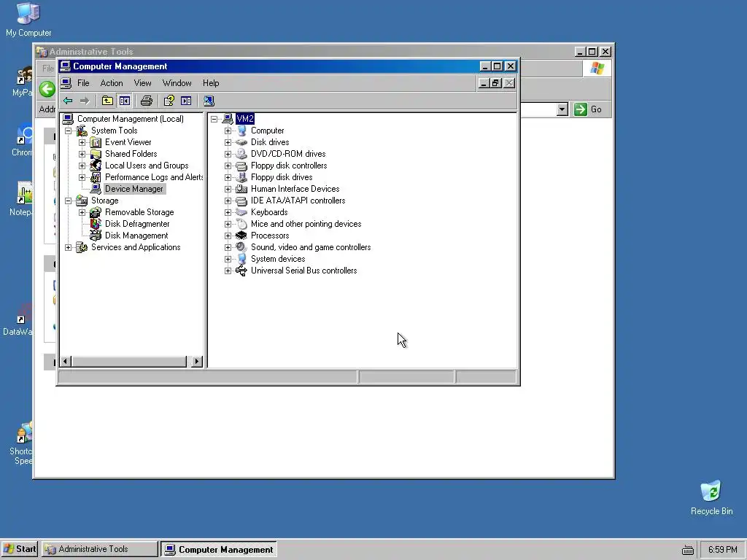
Task: Select the Device Manager tree item
Action: tap(134, 189)
